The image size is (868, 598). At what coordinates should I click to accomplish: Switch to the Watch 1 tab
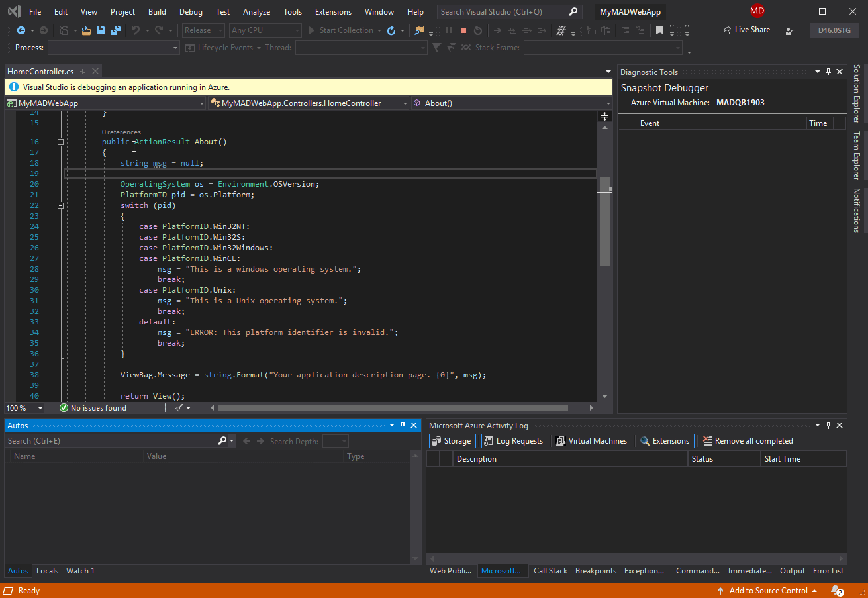[x=79, y=570]
